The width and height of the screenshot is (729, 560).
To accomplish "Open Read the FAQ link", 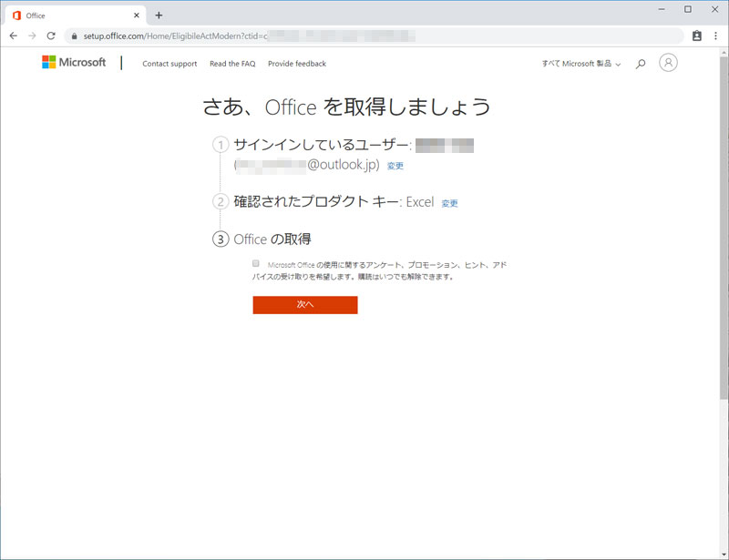I will (232, 64).
